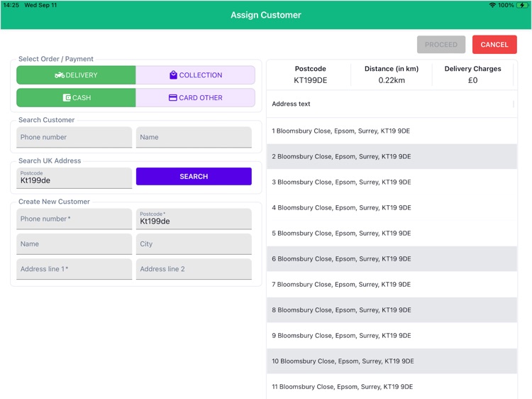The height and width of the screenshot is (399, 532).
Task: Tap the battery status icon
Action: 522,5
